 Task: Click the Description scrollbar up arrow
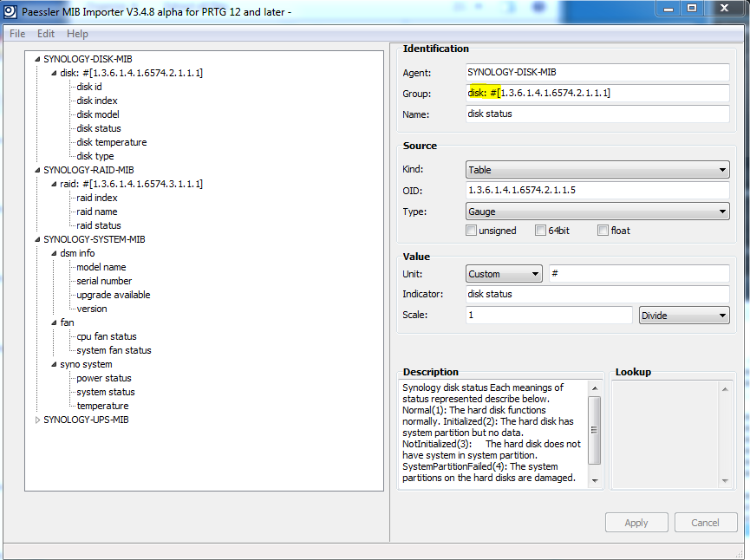[595, 388]
